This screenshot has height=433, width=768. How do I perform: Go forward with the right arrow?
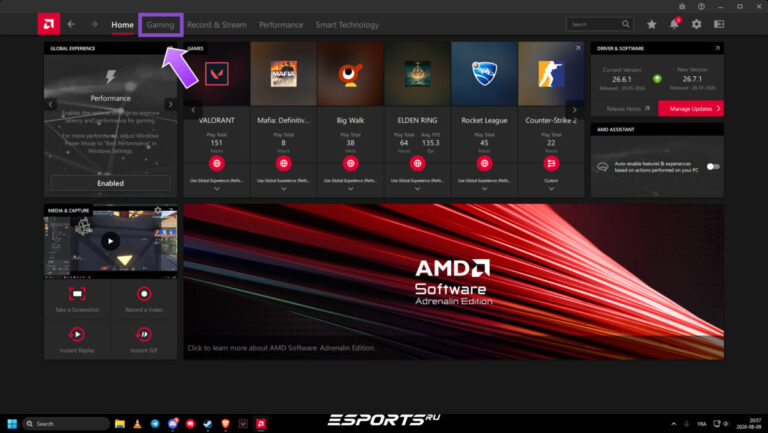click(94, 24)
